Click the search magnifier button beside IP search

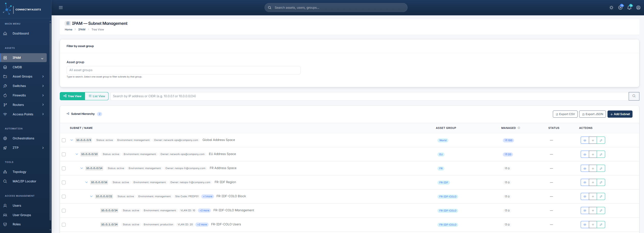(634, 96)
